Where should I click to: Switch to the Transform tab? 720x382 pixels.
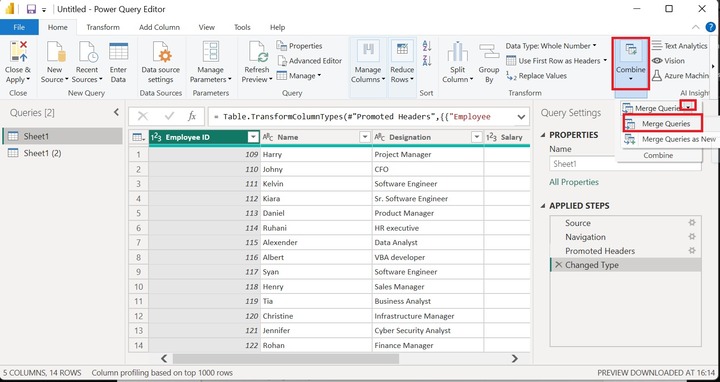pos(103,27)
